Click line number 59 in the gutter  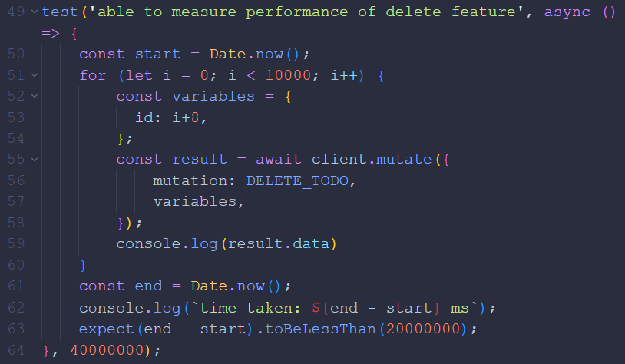point(16,243)
